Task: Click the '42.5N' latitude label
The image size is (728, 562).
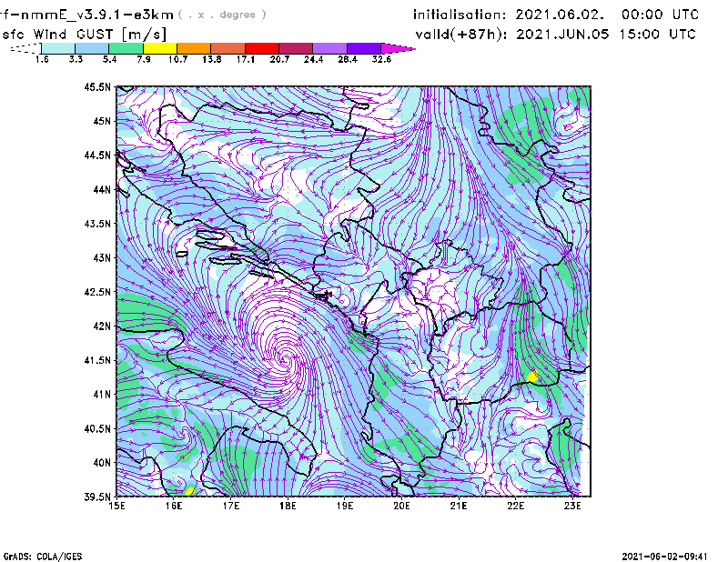Action: click(97, 292)
